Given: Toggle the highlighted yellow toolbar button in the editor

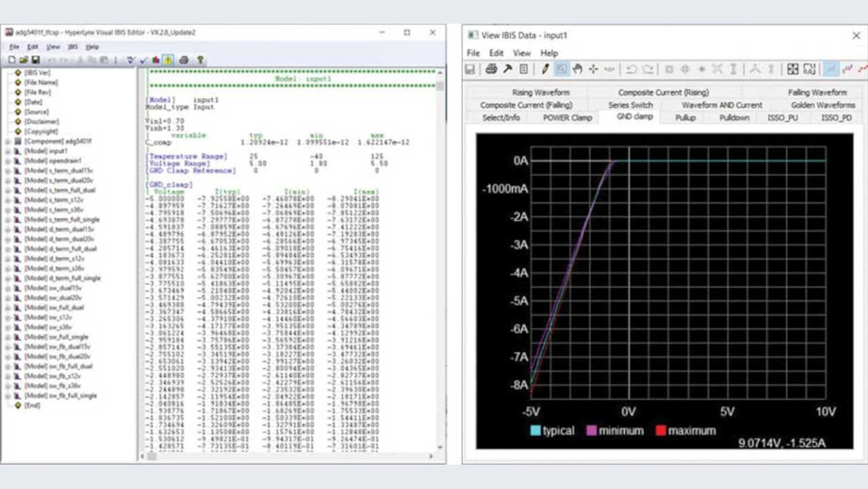Looking at the screenshot, I should pos(167,60).
